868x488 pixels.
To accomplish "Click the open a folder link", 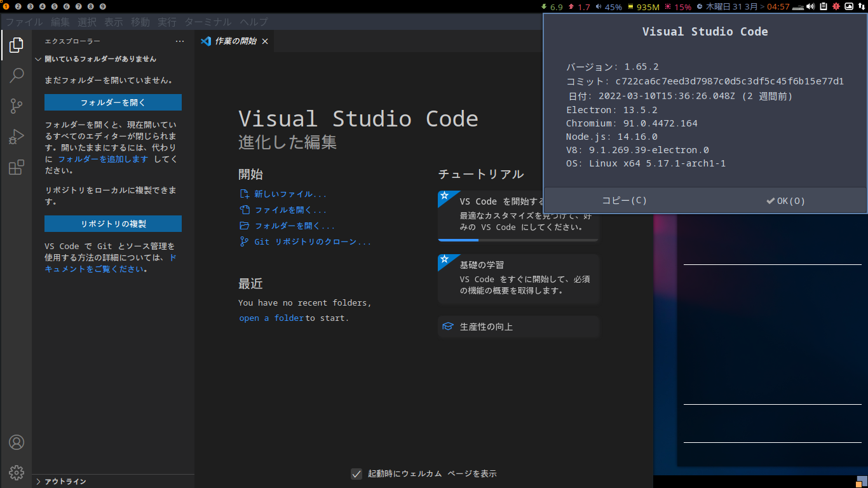I will (271, 318).
